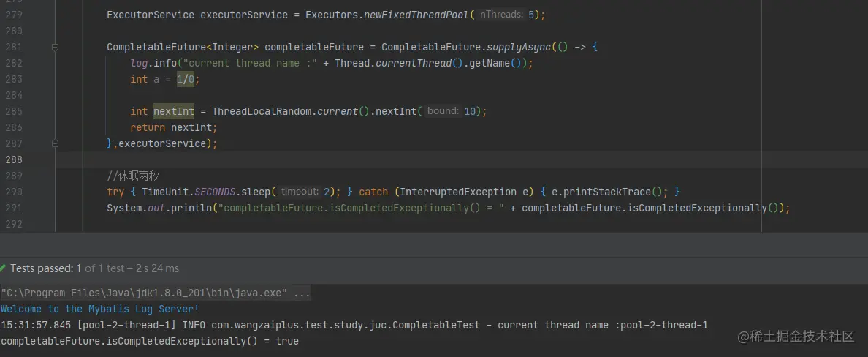Click the nThreads parameter hint
The width and height of the screenshot is (868, 357).
[x=501, y=15]
